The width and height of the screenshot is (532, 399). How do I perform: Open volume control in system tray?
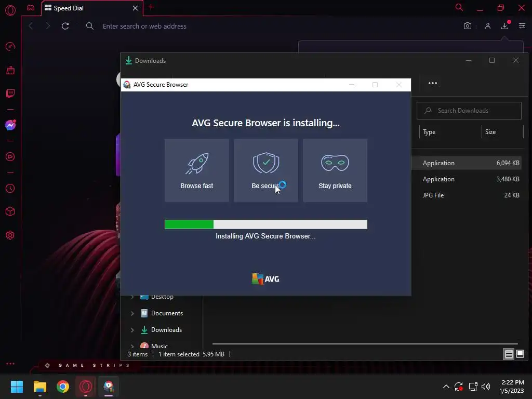486,387
